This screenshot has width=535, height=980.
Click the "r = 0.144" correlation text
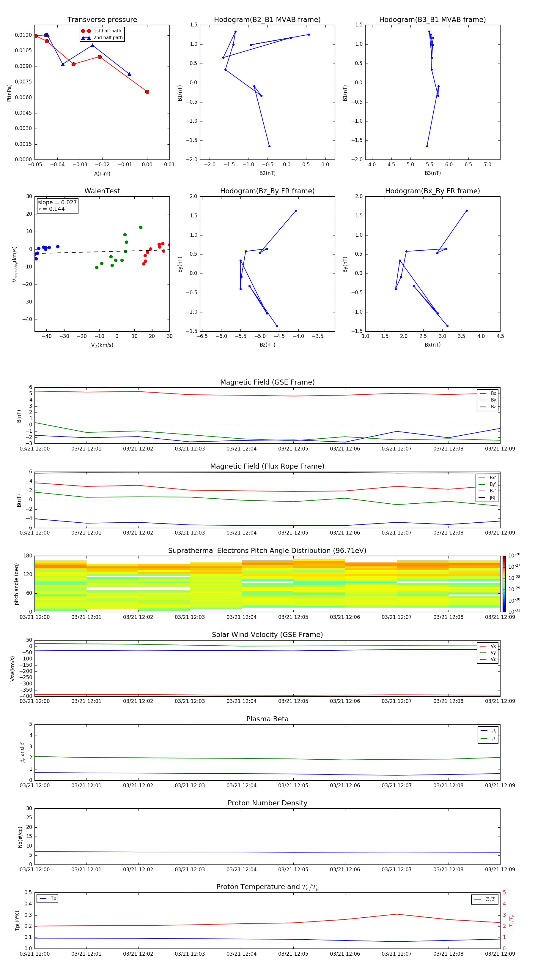(x=51, y=209)
